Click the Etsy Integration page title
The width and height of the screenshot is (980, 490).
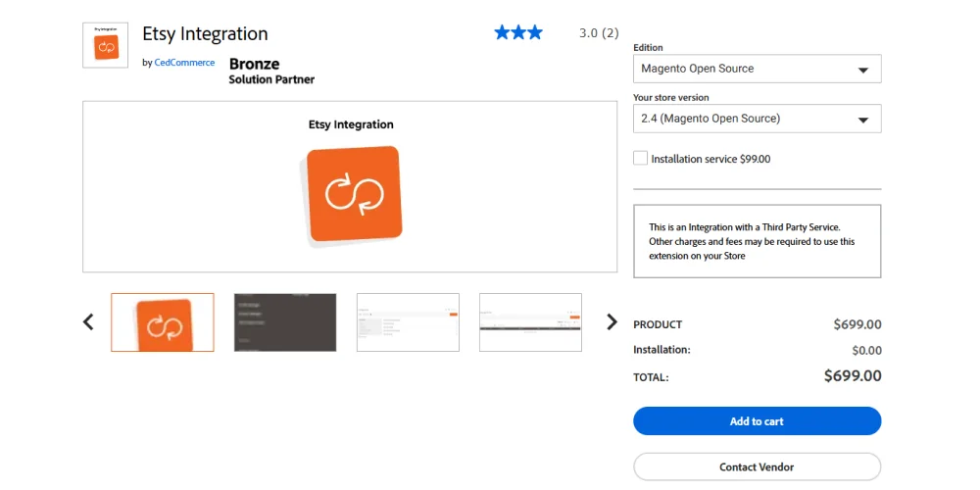(x=205, y=33)
